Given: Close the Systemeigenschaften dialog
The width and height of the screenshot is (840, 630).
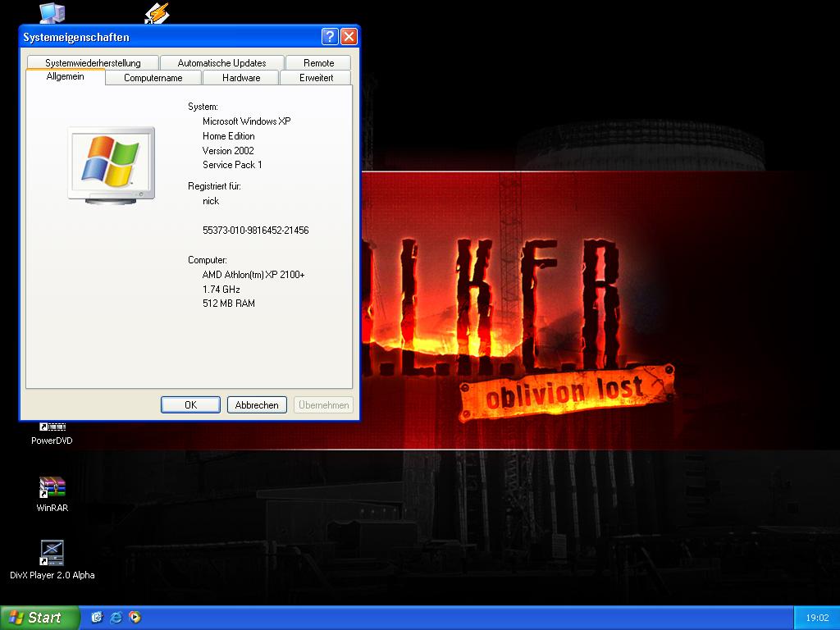Looking at the screenshot, I should coord(349,36).
